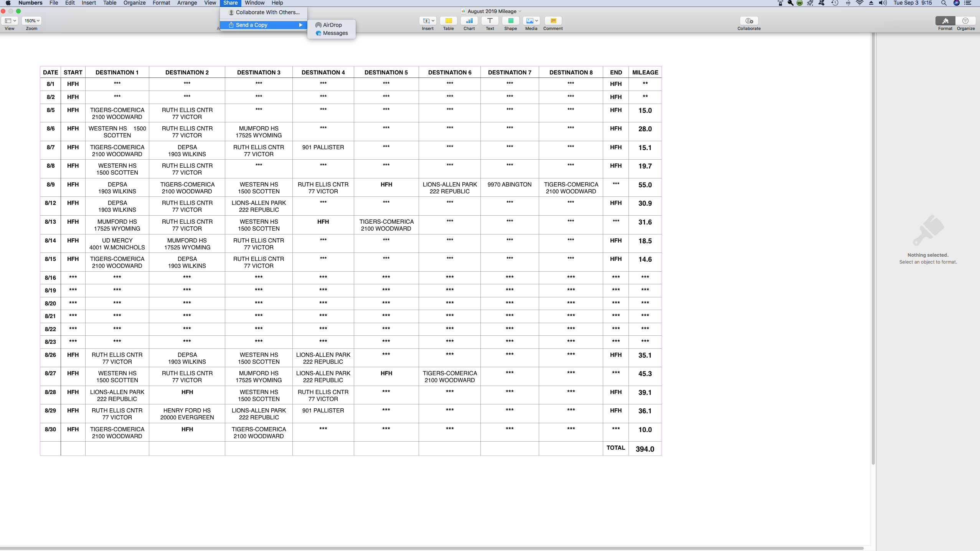Screen dimensions: 980x551
Task: Click the Table toolbar icon
Action: point(448,21)
